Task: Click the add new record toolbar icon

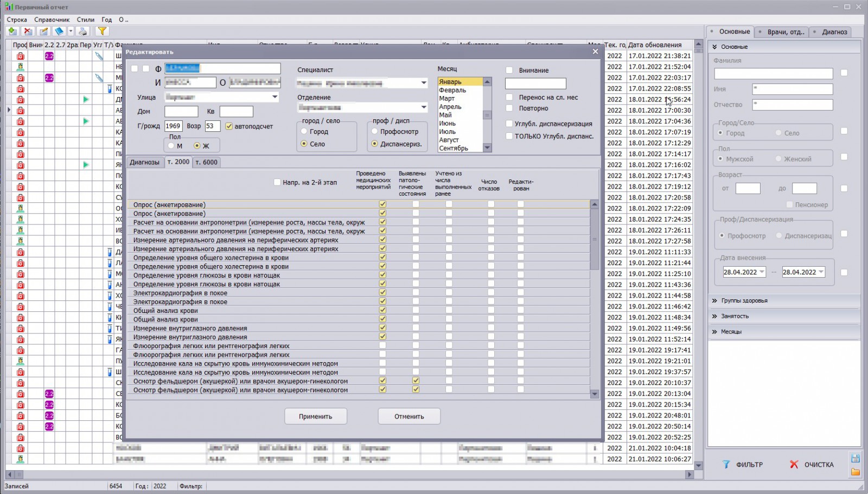Action: [x=12, y=31]
